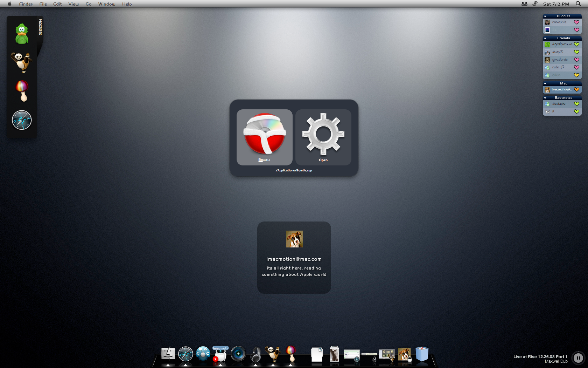Restore minimized window with panda badge
This screenshot has width=588, height=368.
[387, 355]
